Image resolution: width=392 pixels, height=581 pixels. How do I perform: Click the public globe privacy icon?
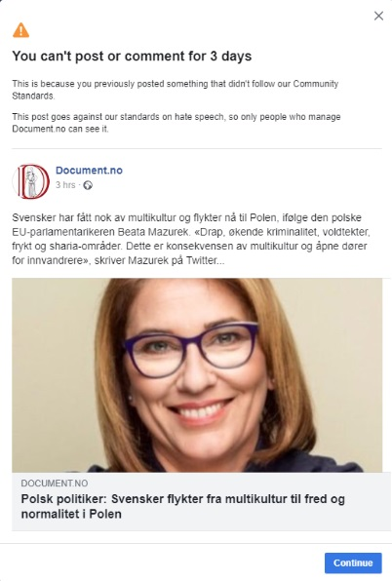click(x=88, y=185)
